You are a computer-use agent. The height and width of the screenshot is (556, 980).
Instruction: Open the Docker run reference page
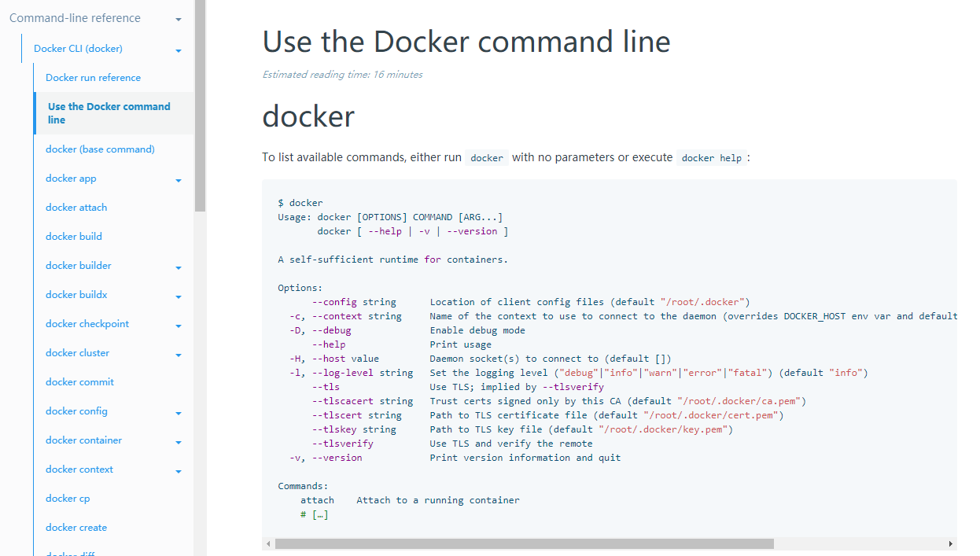tap(93, 78)
